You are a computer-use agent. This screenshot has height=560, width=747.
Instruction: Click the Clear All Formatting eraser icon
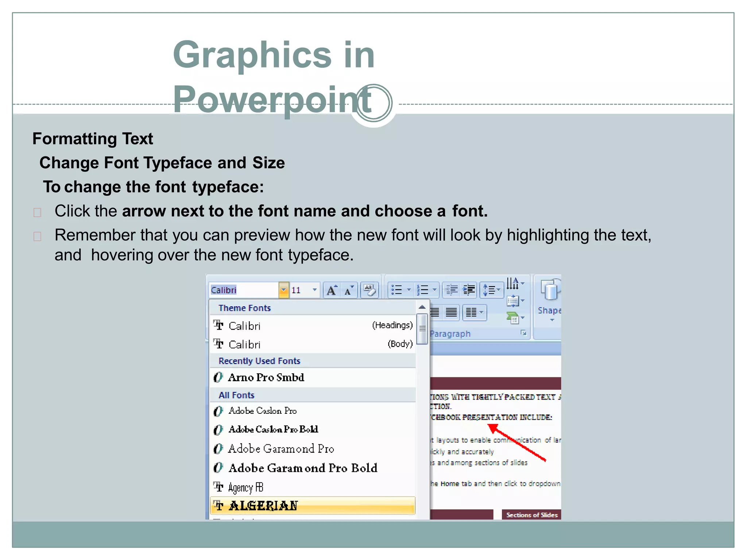coord(369,290)
